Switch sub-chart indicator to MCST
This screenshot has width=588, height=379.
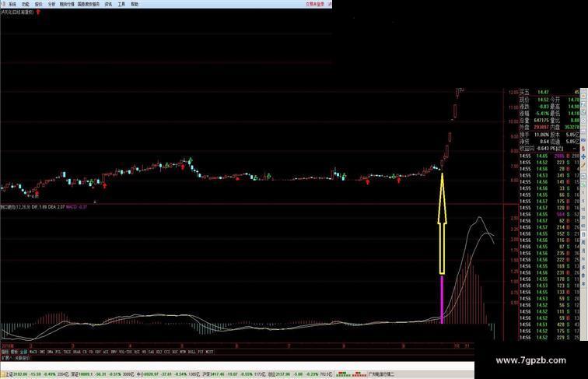[x=209, y=352]
